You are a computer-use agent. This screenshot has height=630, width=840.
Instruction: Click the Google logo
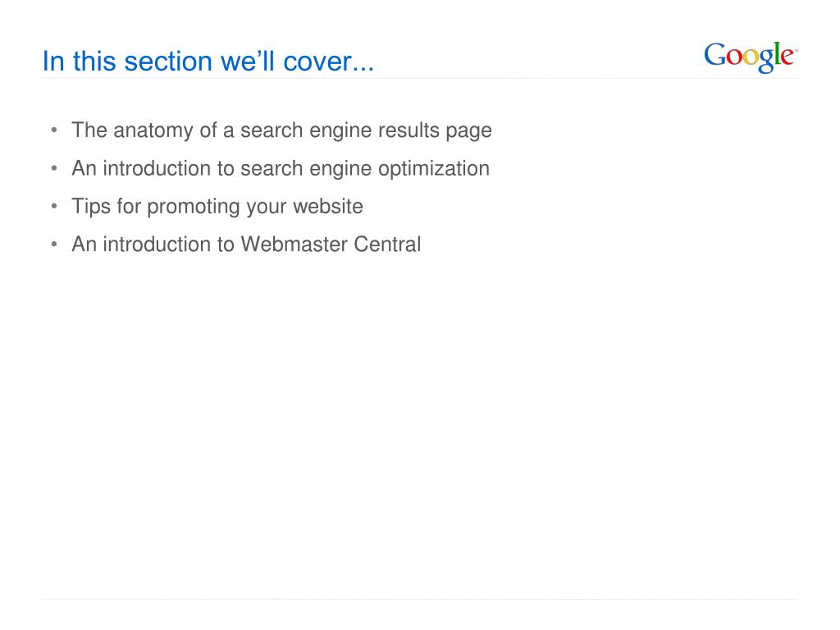(x=751, y=57)
